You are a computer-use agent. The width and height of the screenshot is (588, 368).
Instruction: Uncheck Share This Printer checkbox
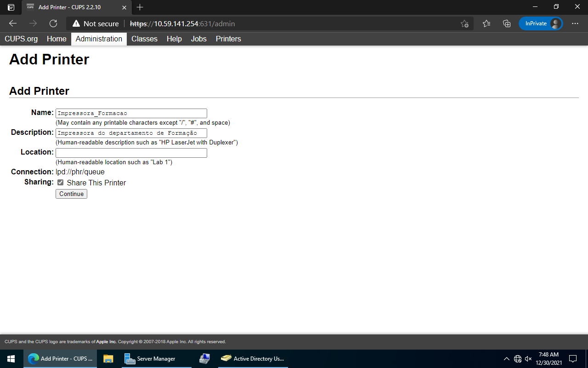pos(61,183)
